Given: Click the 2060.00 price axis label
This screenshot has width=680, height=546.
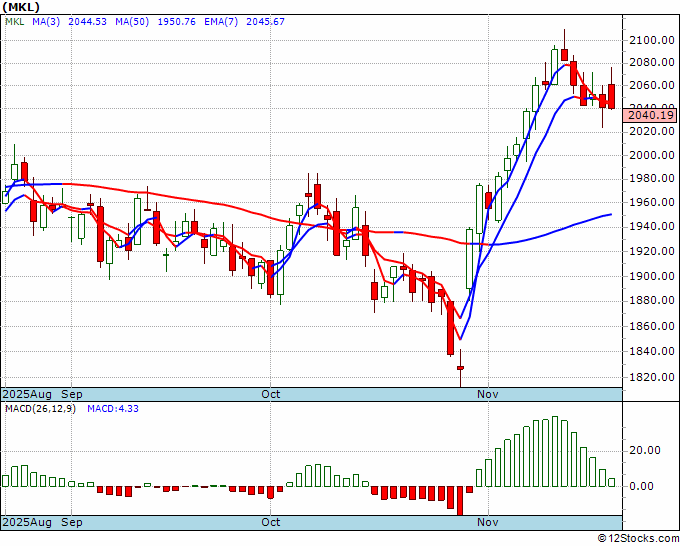Looking at the screenshot, I should (652, 85).
